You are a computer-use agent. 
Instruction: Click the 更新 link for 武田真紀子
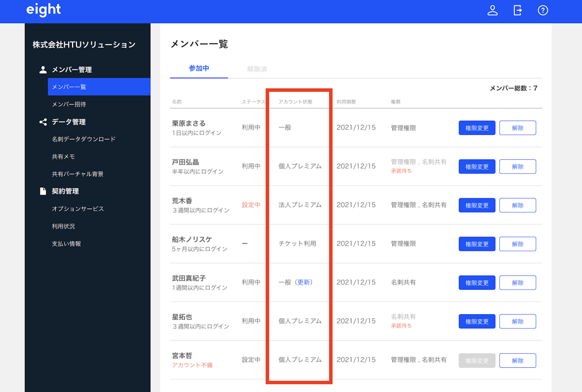point(303,282)
